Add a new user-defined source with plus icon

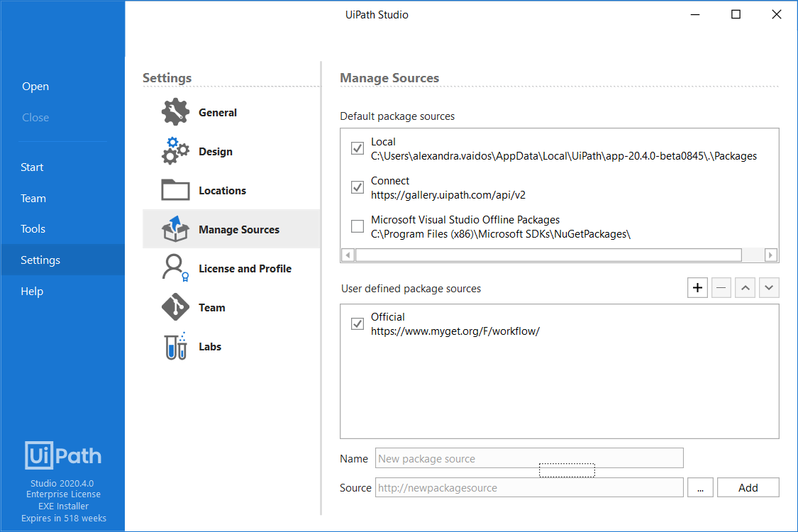(x=697, y=288)
